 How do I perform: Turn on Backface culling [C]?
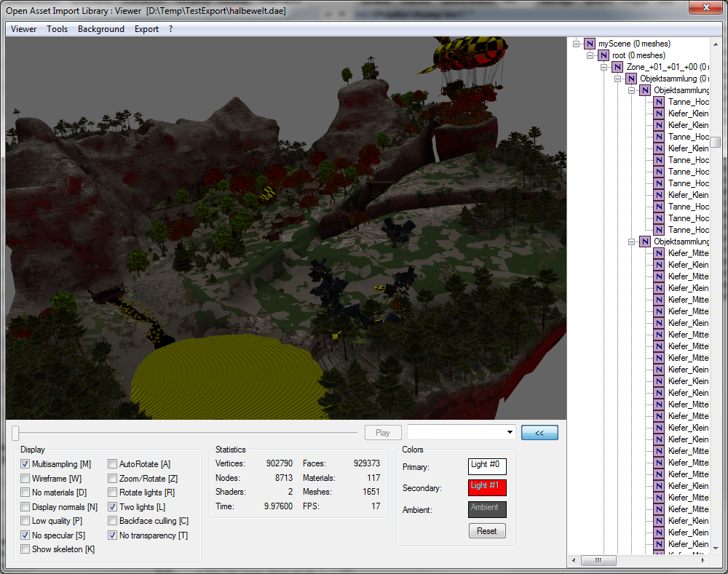click(x=113, y=521)
